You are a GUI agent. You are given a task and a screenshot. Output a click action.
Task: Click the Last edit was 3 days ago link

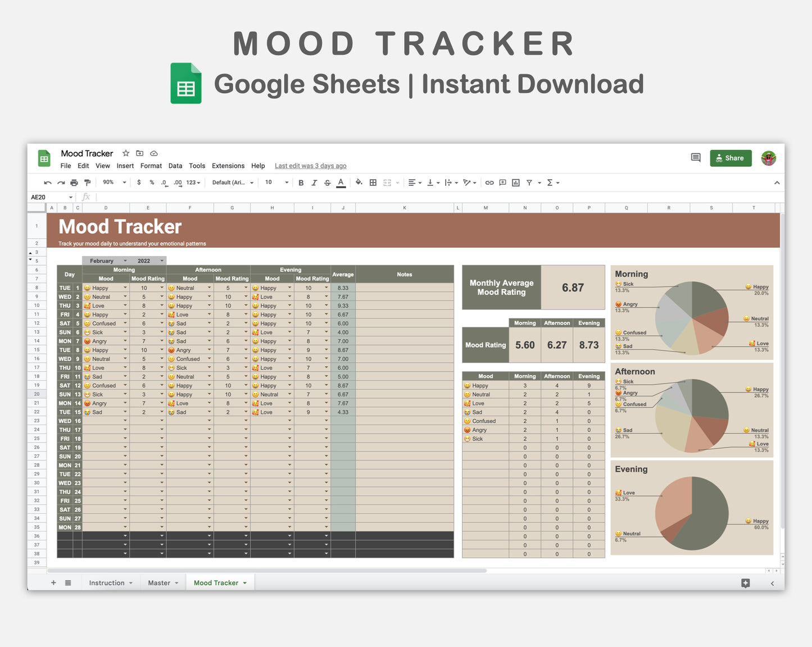tap(310, 166)
